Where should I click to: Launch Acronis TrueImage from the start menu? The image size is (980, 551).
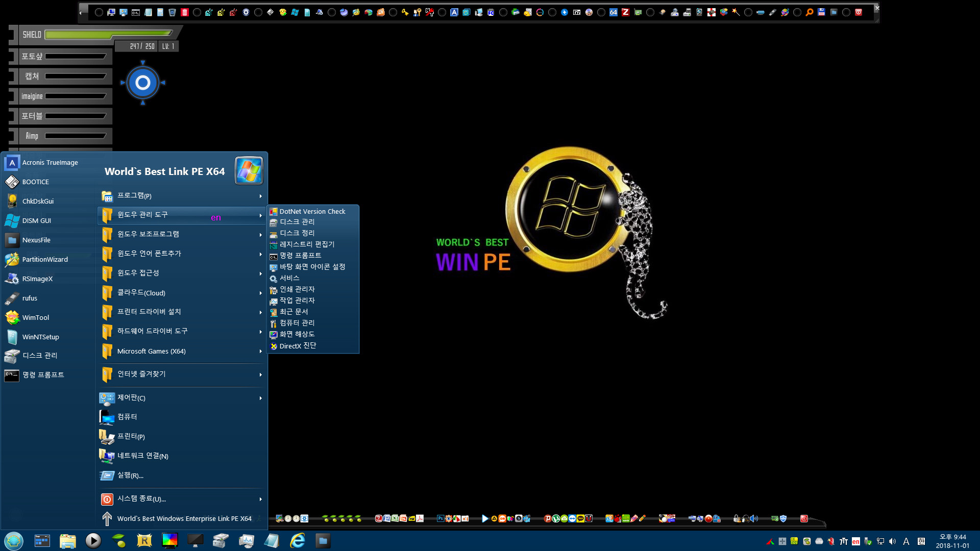click(x=48, y=163)
